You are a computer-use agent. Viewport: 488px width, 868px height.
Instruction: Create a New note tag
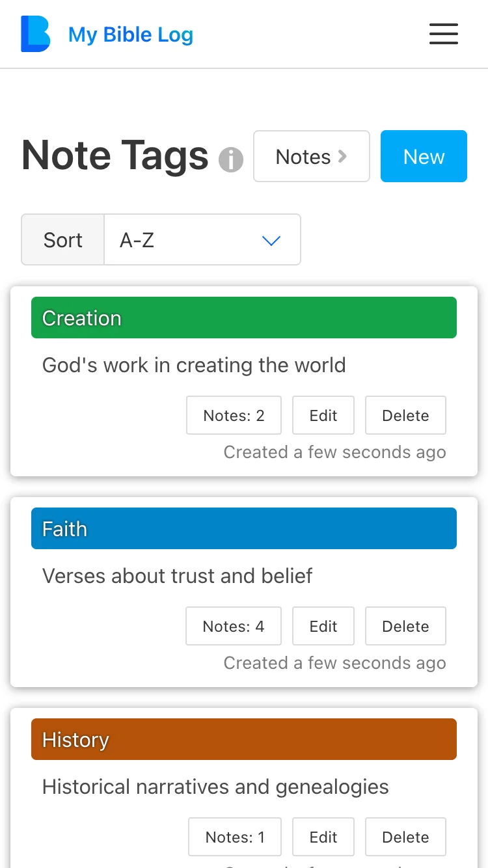pyautogui.click(x=424, y=156)
